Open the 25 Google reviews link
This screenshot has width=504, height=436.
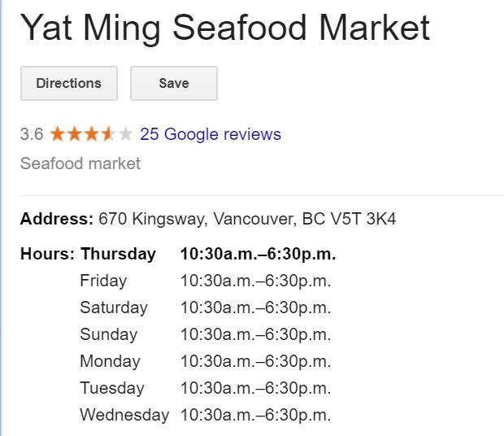pos(211,134)
